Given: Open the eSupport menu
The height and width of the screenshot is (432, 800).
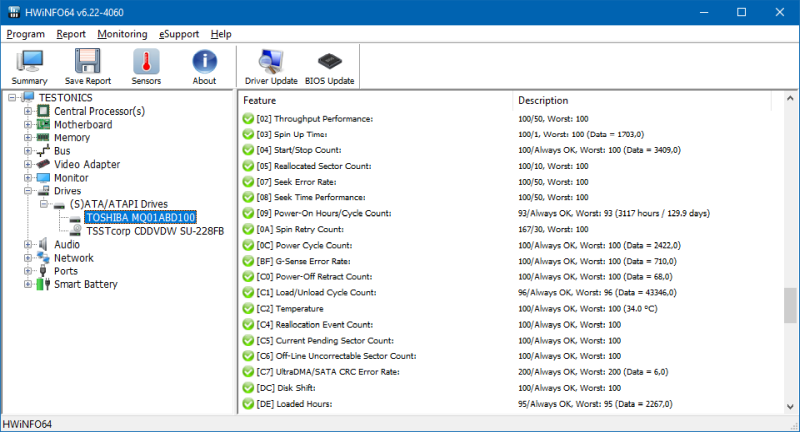Looking at the screenshot, I should tap(180, 34).
